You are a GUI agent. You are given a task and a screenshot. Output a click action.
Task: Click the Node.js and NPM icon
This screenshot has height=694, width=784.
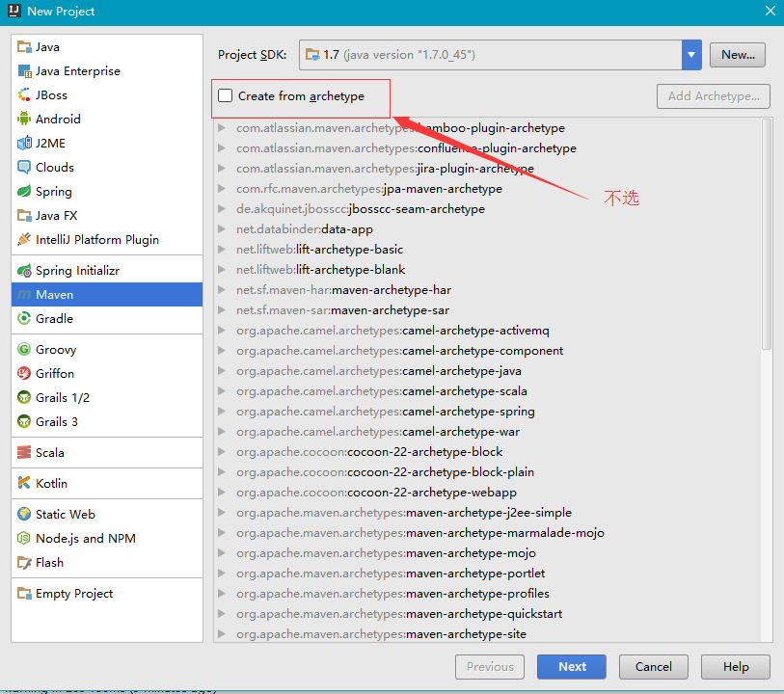tap(24, 538)
